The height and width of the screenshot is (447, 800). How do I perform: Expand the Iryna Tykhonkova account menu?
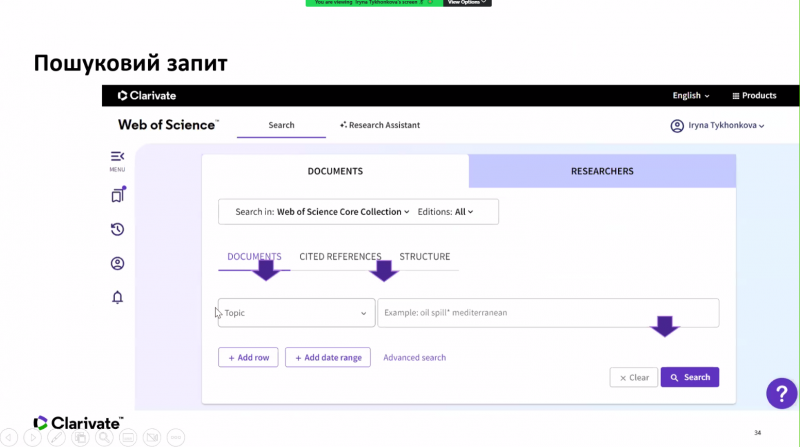726,125
